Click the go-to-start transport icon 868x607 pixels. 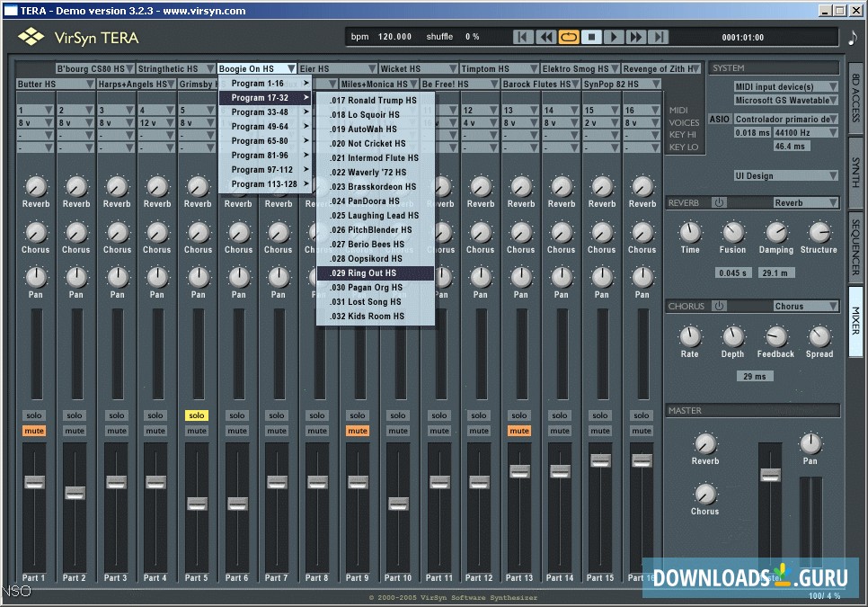(521, 37)
